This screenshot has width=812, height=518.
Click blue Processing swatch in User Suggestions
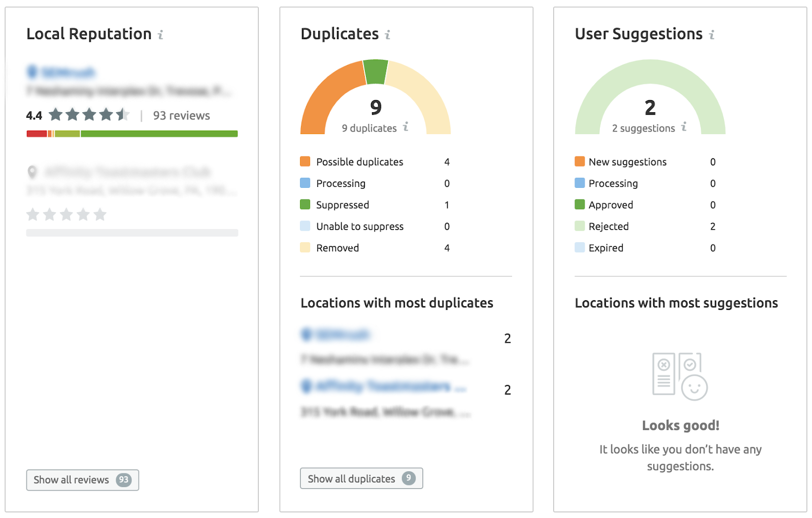pyautogui.click(x=580, y=183)
